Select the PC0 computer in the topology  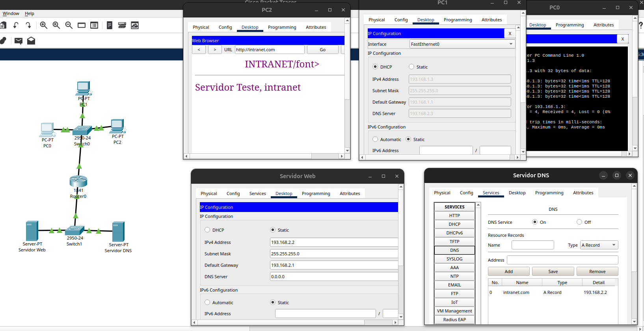point(47,130)
